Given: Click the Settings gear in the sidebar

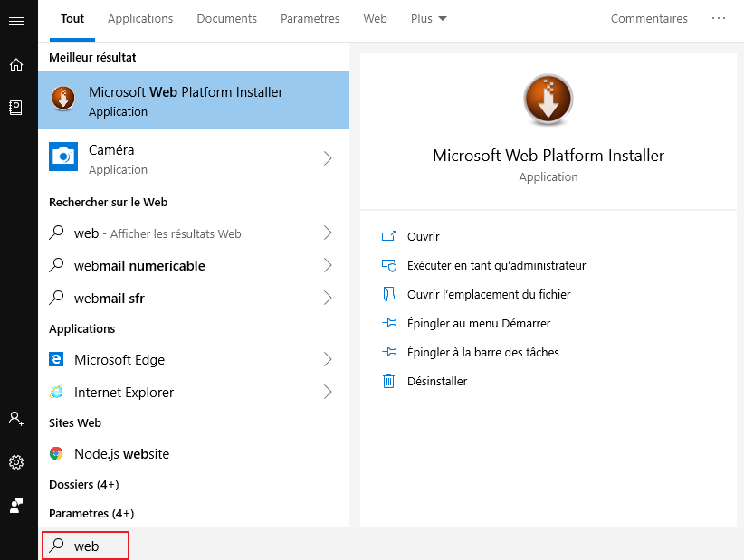Looking at the screenshot, I should tap(16, 462).
